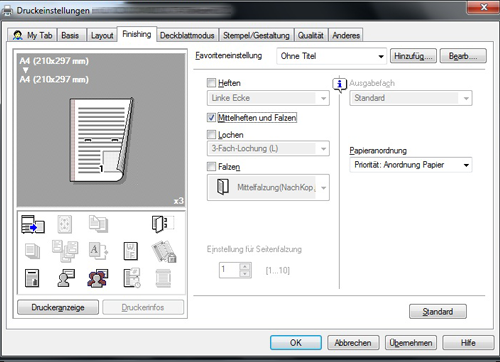This screenshot has width=500, height=362.
Task: Click the [1...10] range text
Action: pyautogui.click(x=278, y=270)
